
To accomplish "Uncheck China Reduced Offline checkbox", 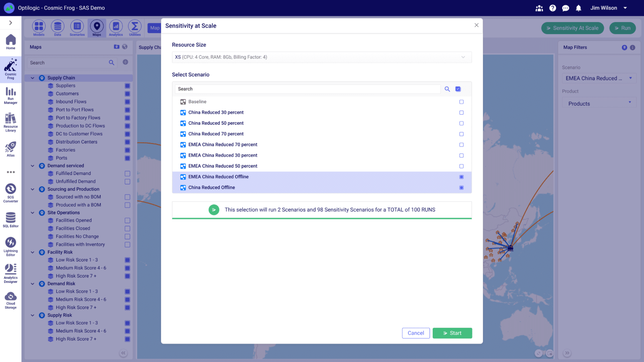I will click(x=461, y=188).
